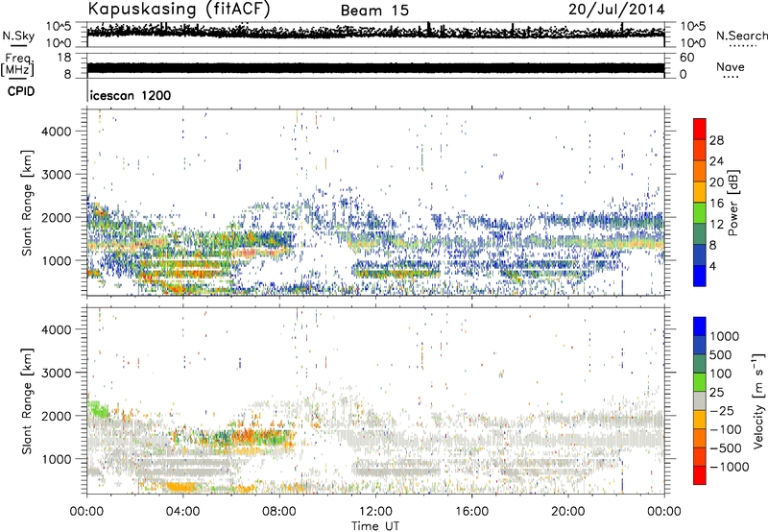Click the gray -25 to 25 Velocity swatch
This screenshot has height=532, width=768.
pos(700,401)
